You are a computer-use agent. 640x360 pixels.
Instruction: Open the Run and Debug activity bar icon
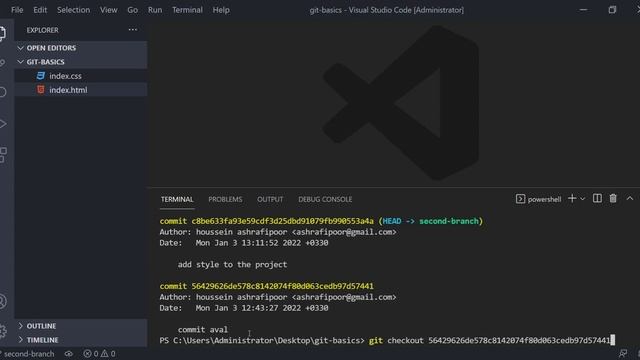[2, 124]
